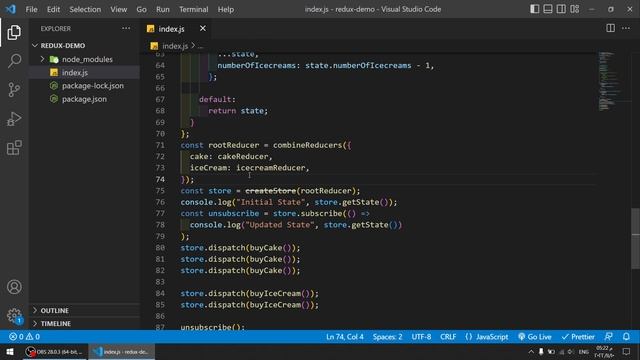Open the Help menu

[225, 9]
